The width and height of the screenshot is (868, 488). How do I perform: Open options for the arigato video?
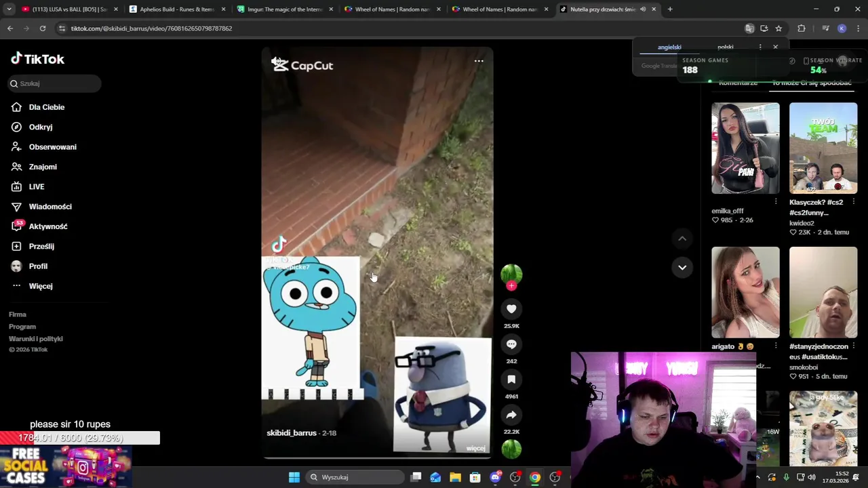(776, 346)
